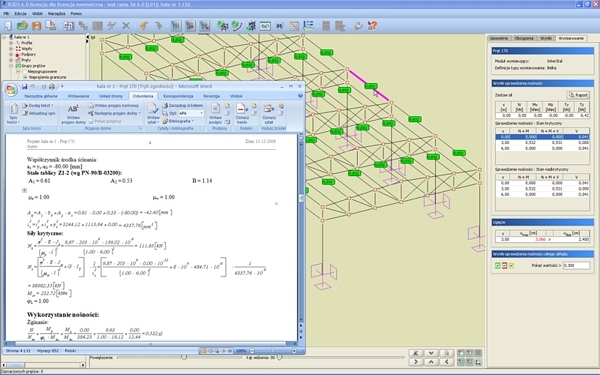This screenshot has height=375, width=600.
Task: Select the highlighted 0,00 row in Stan krytyczny table
Action: pos(542,137)
